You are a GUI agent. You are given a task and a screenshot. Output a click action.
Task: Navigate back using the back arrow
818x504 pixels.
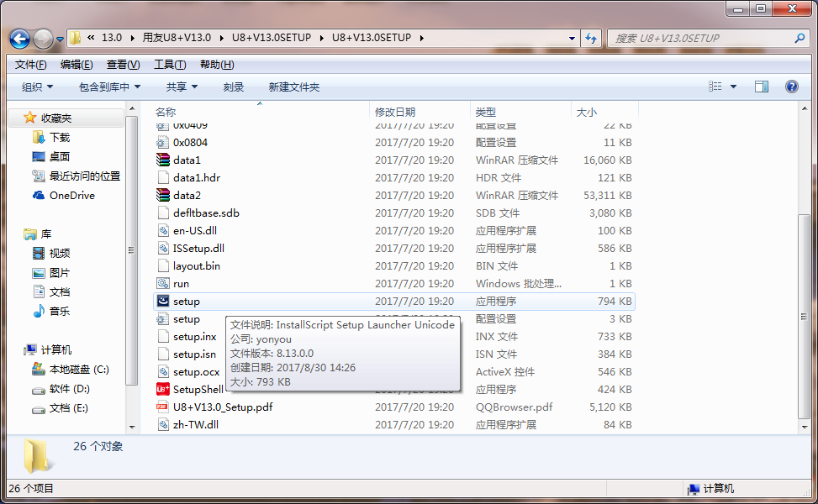(18, 39)
